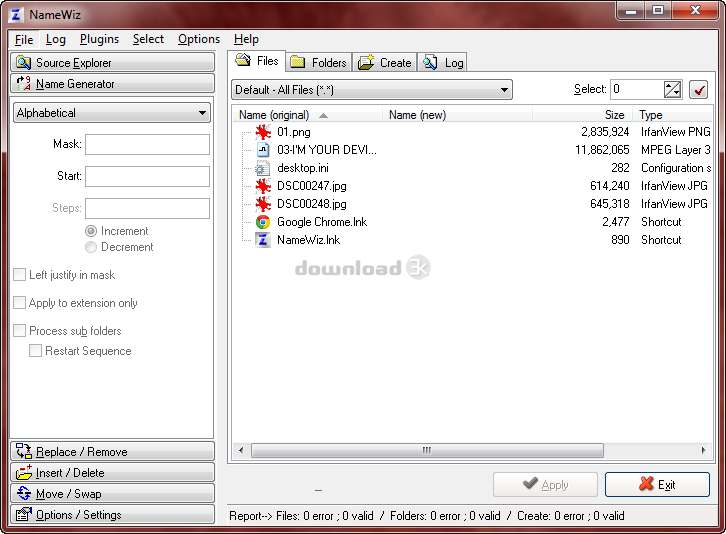Viewport: 726px width, 534px height.
Task: Click into the Steps input field
Action: click(147, 208)
